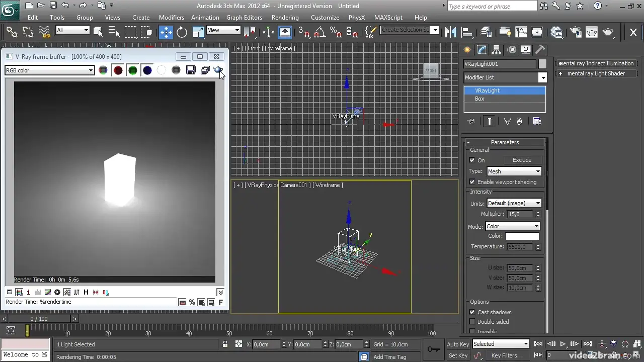Toggle blue channel in V-Ray frame buffer
This screenshot has height=362, width=644.
[147, 70]
